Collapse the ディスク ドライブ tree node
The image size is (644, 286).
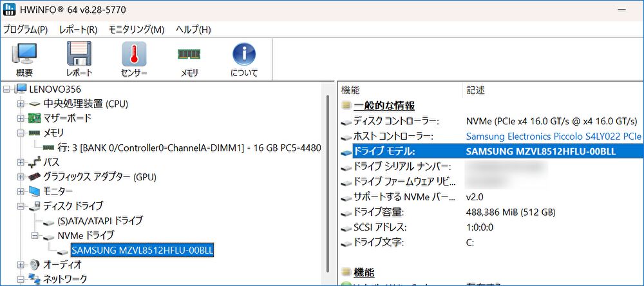point(21,206)
